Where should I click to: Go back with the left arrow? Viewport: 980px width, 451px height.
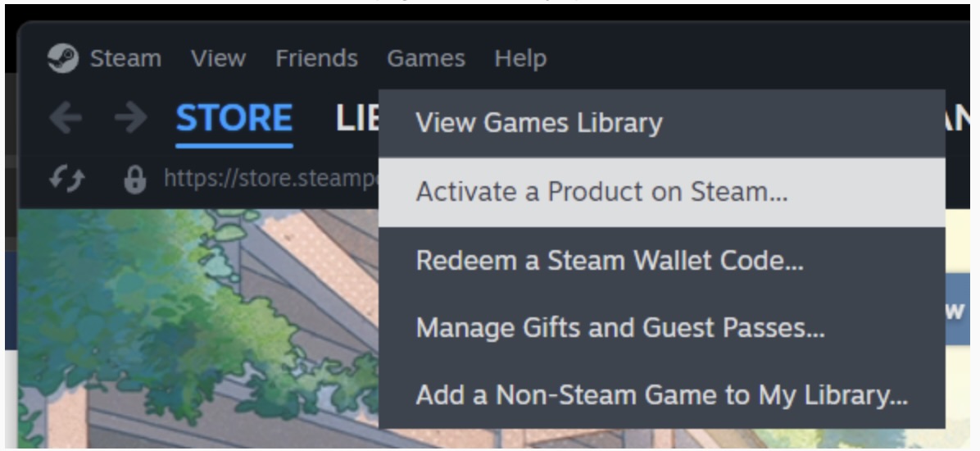click(66, 117)
